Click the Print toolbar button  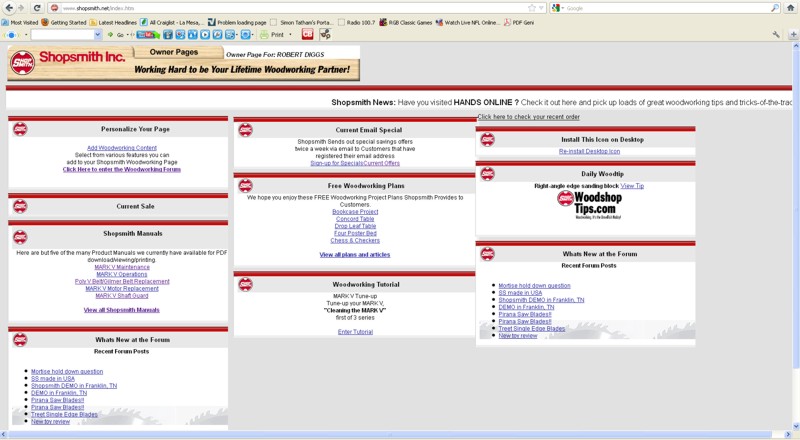[272, 35]
